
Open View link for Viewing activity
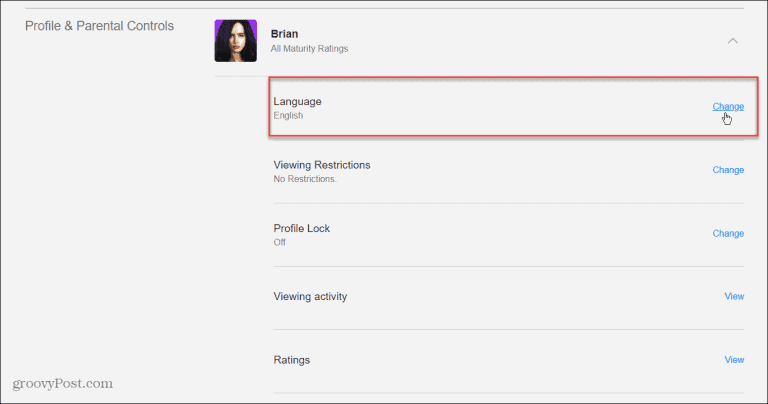(x=733, y=296)
